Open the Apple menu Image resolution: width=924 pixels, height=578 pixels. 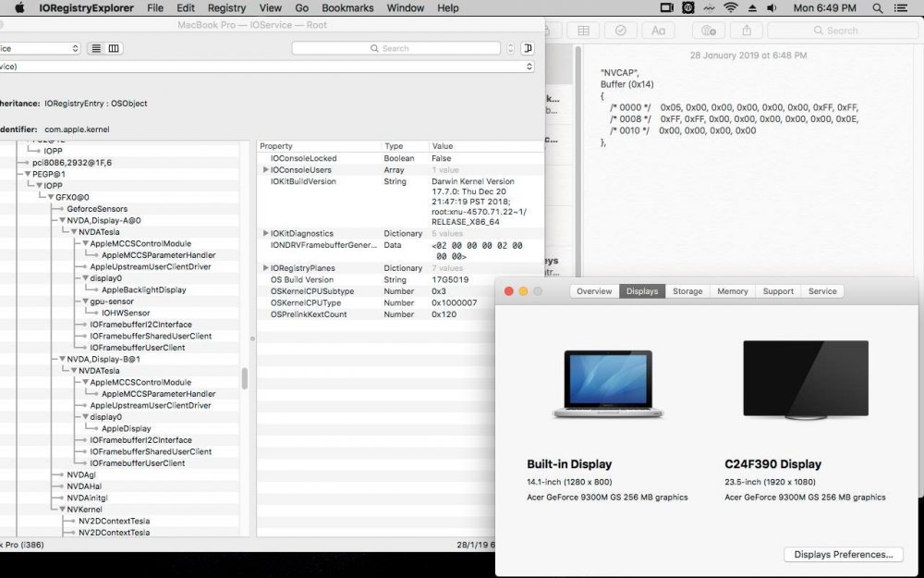[x=19, y=7]
